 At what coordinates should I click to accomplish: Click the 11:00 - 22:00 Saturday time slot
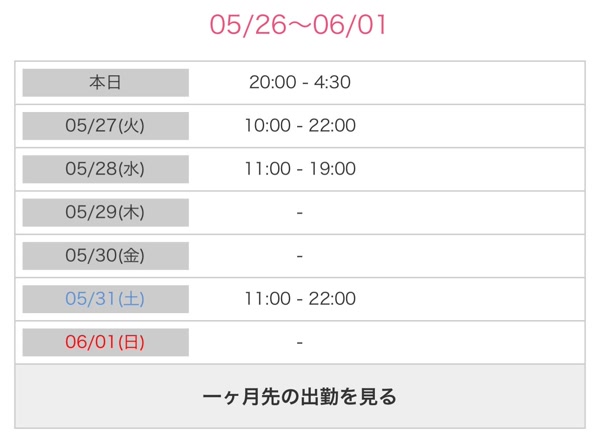click(x=300, y=299)
